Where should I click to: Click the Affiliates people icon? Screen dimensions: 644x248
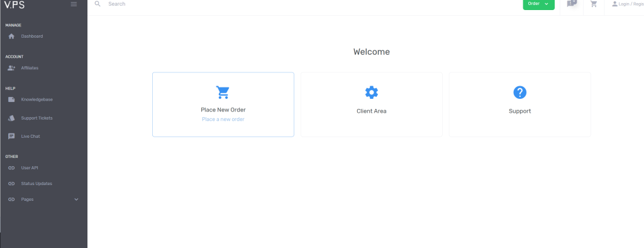(11, 68)
